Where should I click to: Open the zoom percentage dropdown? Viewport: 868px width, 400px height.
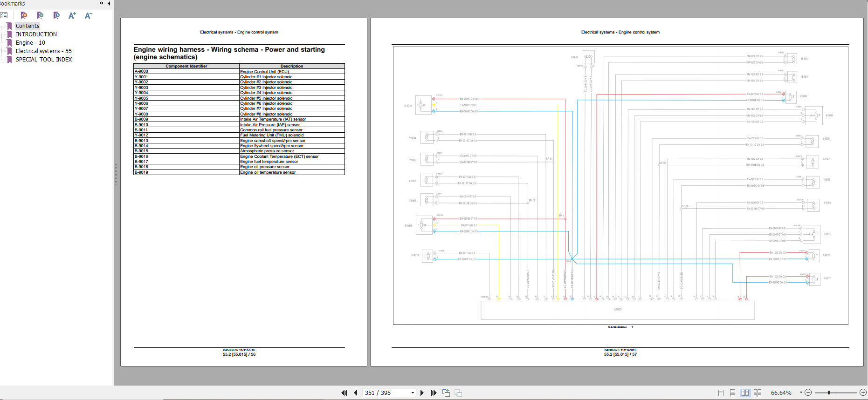click(x=801, y=393)
